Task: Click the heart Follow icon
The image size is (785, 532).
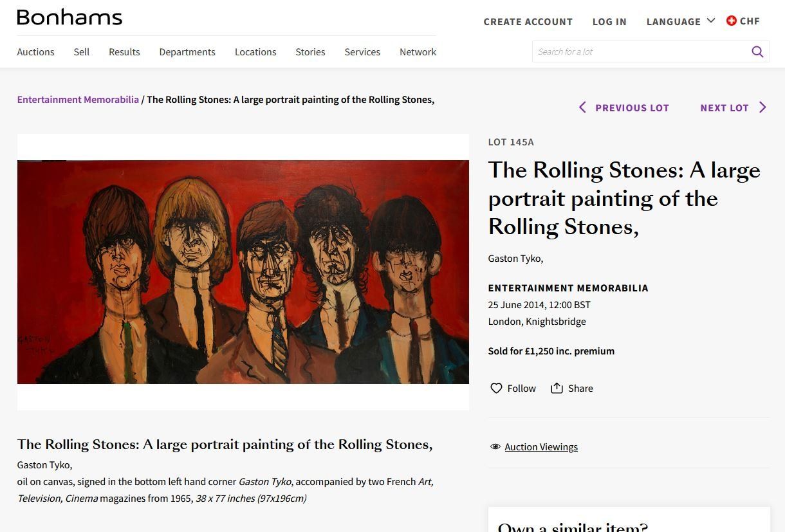Action: pos(496,388)
